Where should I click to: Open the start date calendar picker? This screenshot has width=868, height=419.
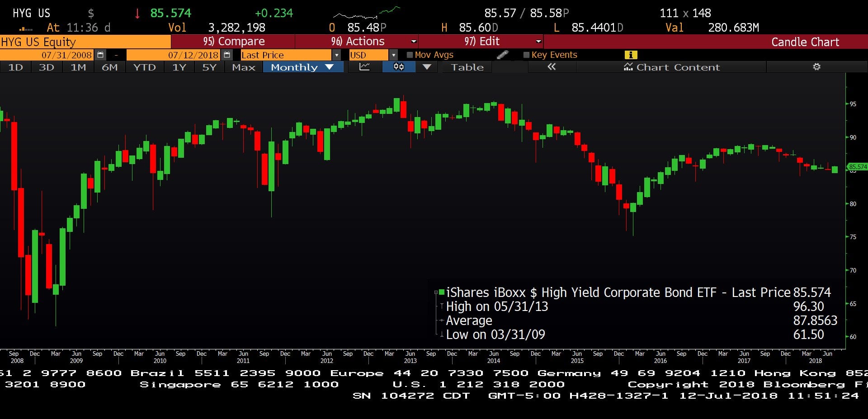[x=100, y=55]
